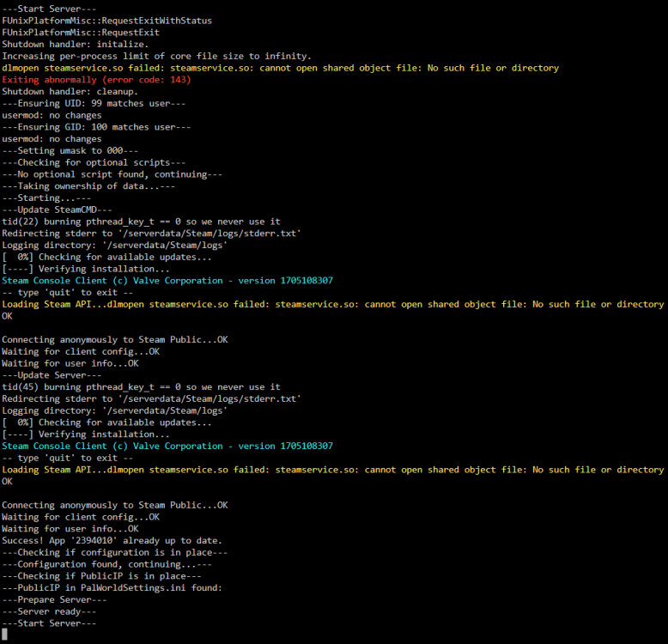Click '---Configuration found, continuing...---' line
The height and width of the screenshot is (644, 668).
107,564
